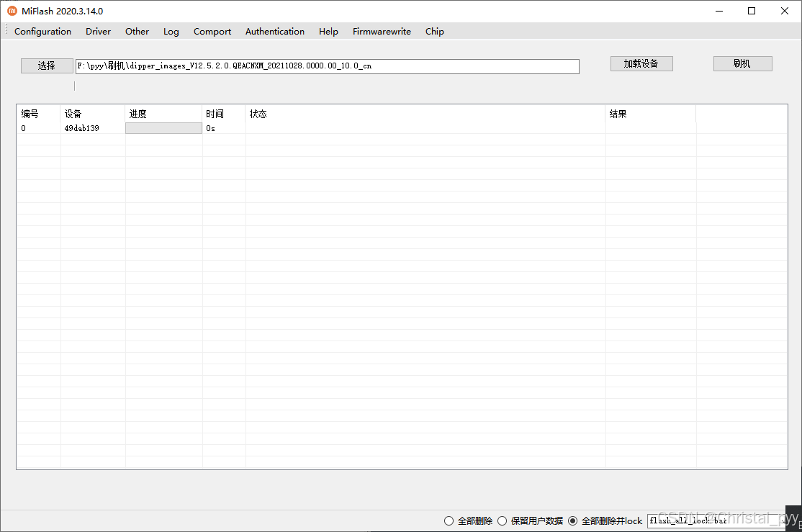Open the Help menu

coord(328,31)
